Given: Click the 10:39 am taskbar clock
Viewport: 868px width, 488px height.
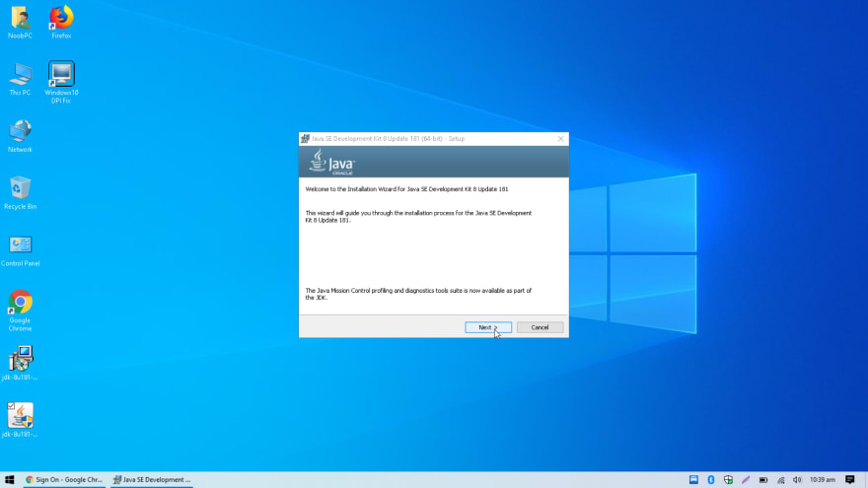Looking at the screenshot, I should tap(822, 480).
